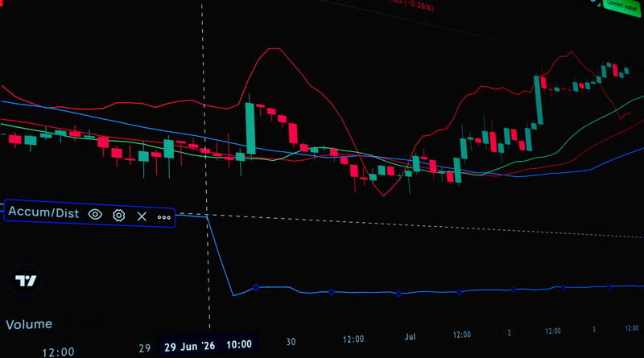This screenshot has width=644, height=358.
Task: Open Accum/Dist more options menu
Action: click(164, 217)
